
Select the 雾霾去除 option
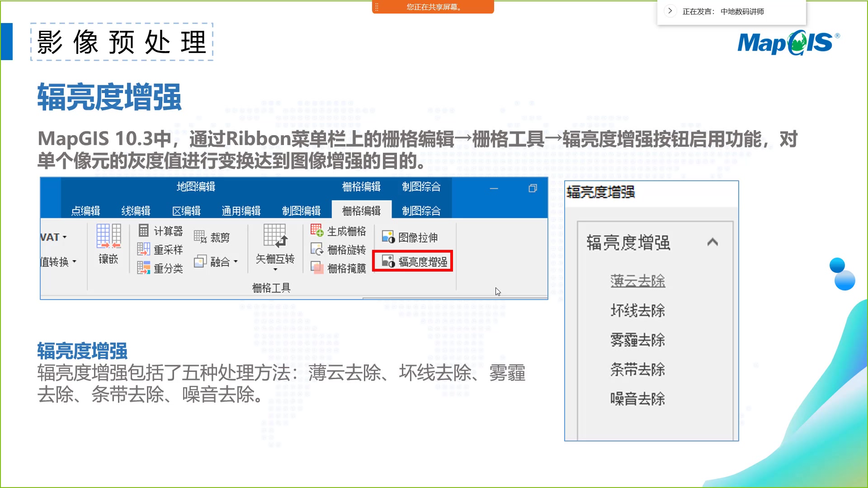pos(637,340)
